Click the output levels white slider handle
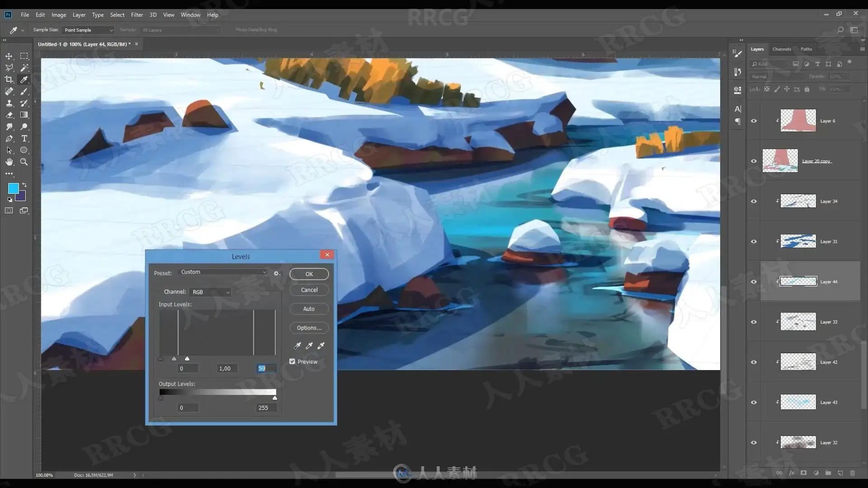The image size is (868, 488). click(x=275, y=398)
